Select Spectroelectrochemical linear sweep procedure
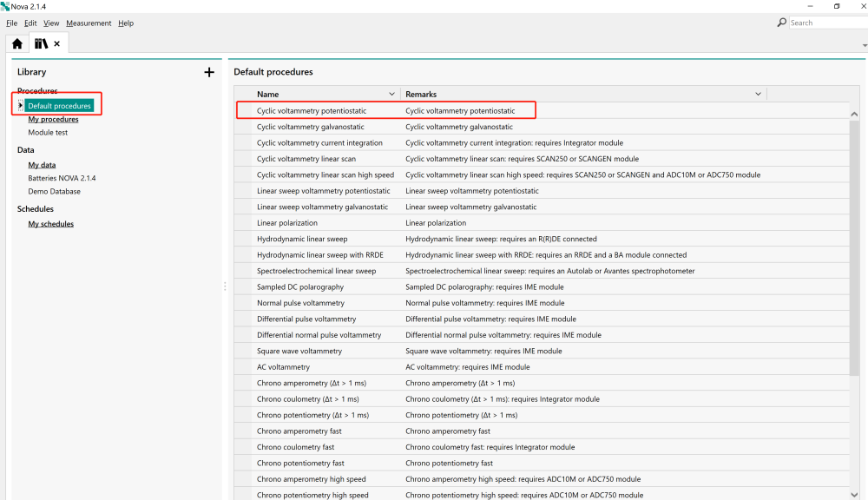The height and width of the screenshot is (500, 868). (x=316, y=272)
